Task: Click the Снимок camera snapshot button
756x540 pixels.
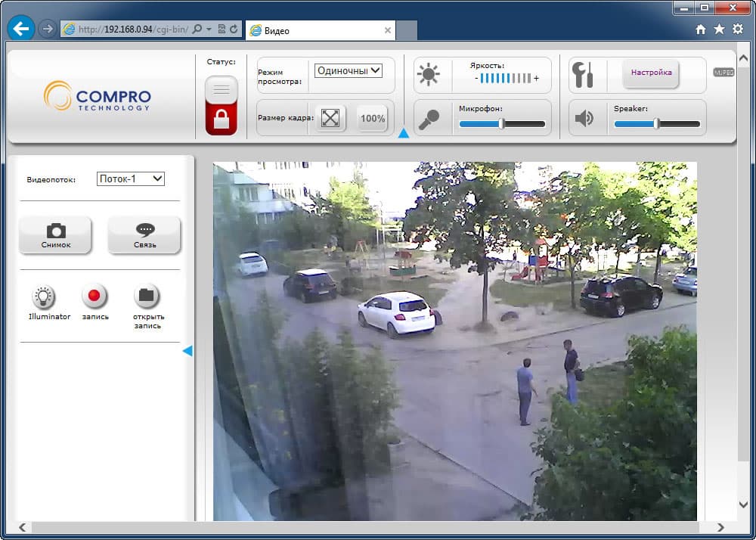Action: tap(55, 234)
